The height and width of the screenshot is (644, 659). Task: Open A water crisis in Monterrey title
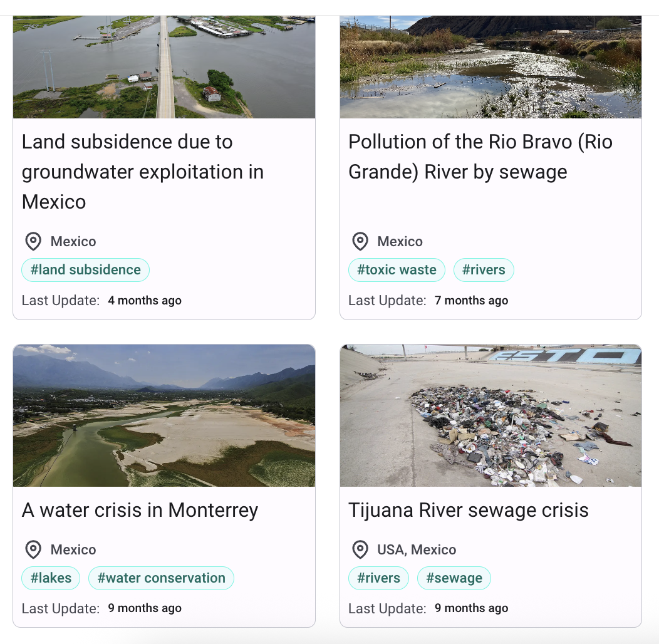tap(140, 510)
